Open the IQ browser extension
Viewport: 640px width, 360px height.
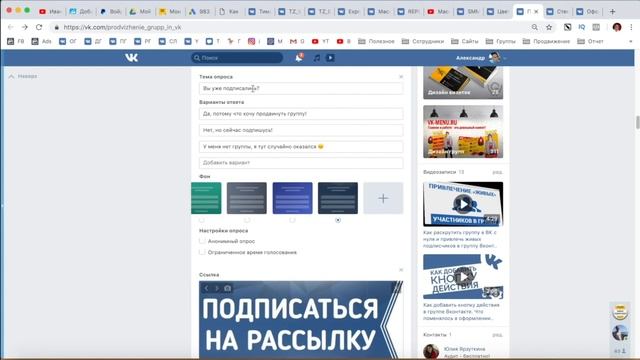582,27
